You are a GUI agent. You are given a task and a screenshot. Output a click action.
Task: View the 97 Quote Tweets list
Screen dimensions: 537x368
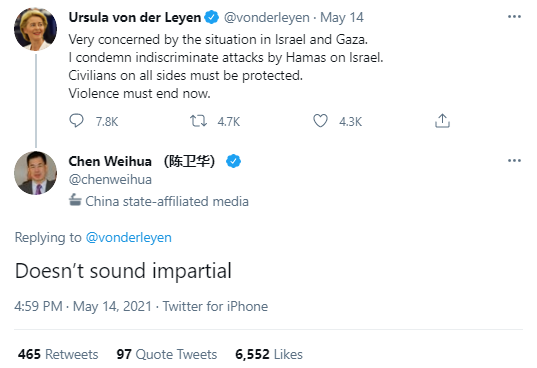click(167, 354)
